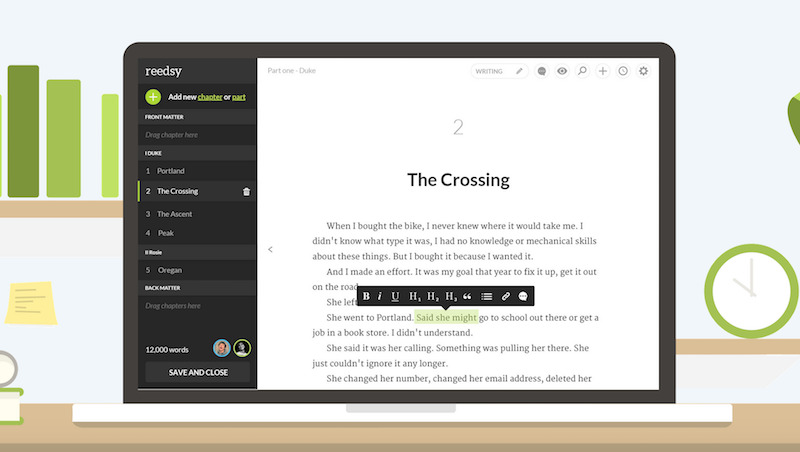Add a hyperlink using the link icon

click(x=506, y=296)
